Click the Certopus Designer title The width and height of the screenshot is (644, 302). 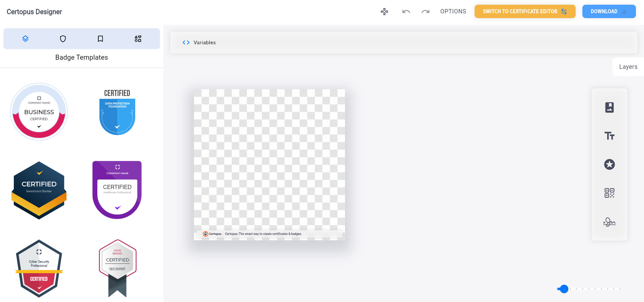pyautogui.click(x=34, y=12)
